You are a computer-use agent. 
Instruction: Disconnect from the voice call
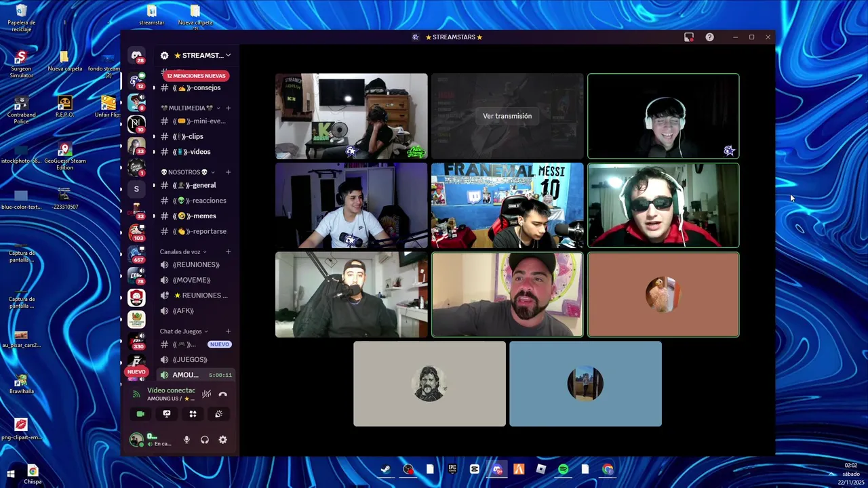click(222, 394)
